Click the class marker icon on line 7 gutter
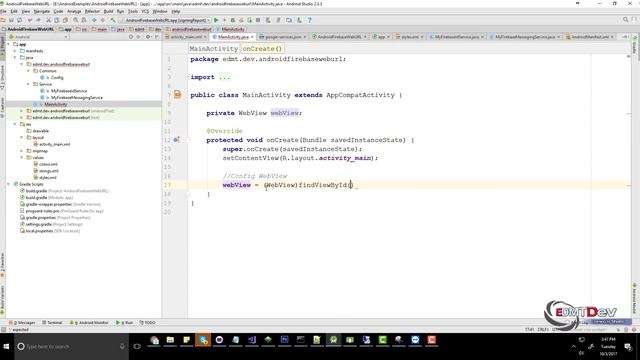 [x=178, y=95]
